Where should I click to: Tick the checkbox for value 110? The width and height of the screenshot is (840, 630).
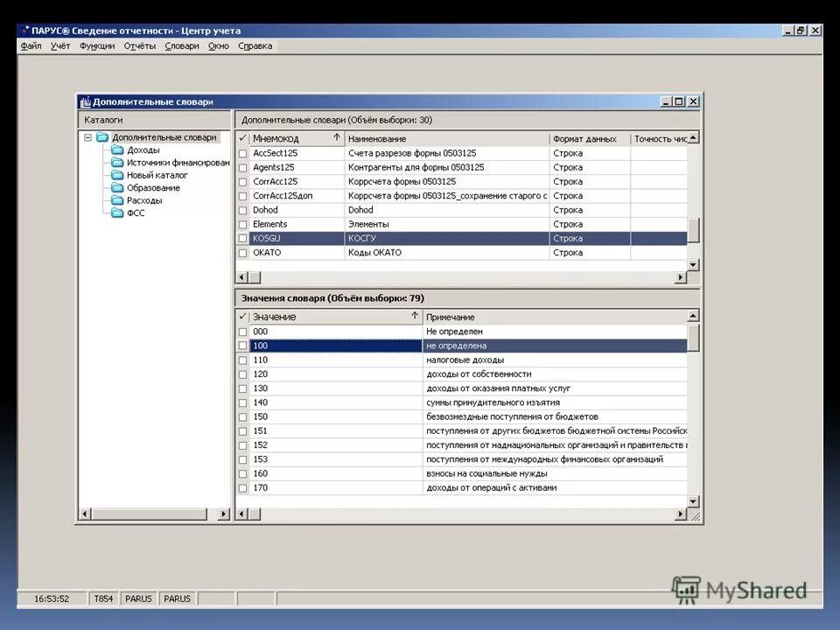pos(242,360)
